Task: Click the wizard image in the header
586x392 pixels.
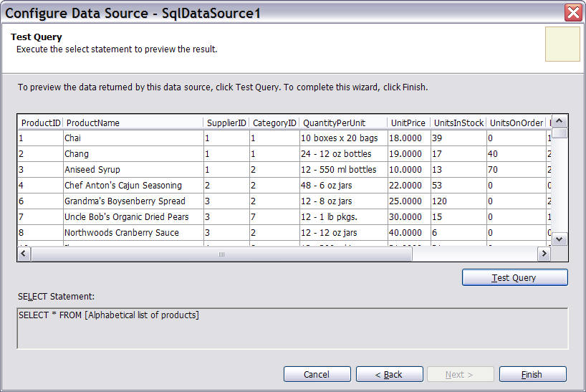Action: coord(562,44)
